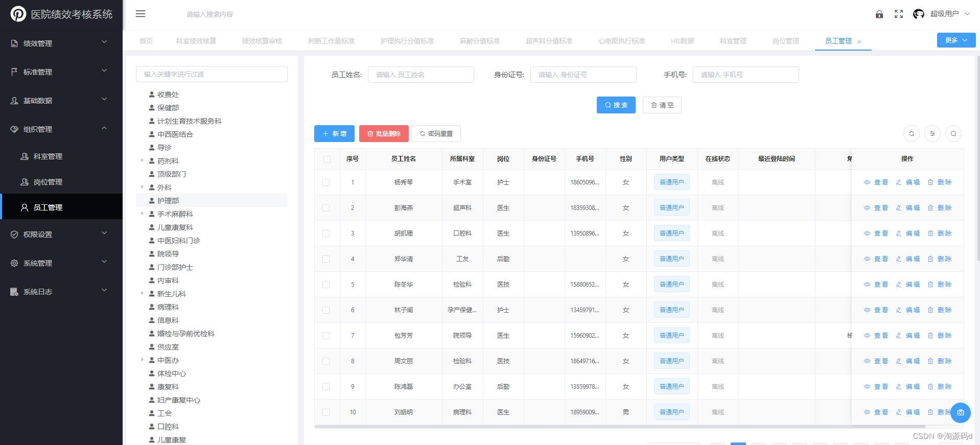Close the 员工管理 tab
This screenshot has height=445, width=980.
[859, 42]
